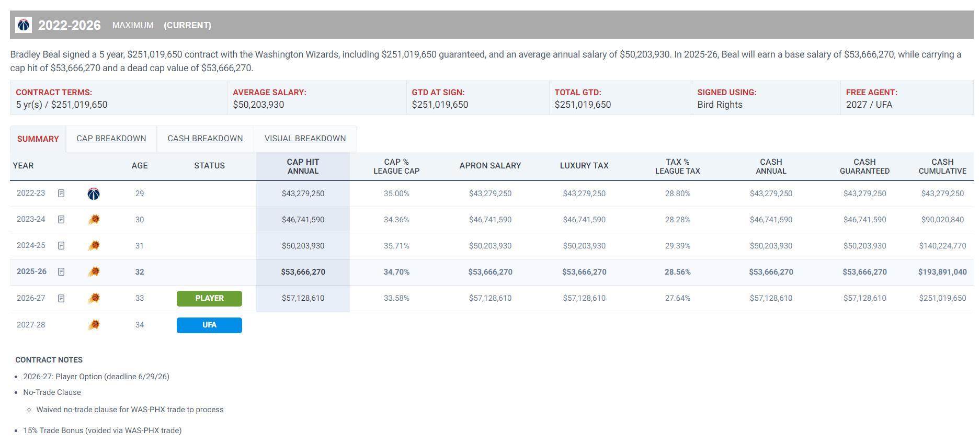Viewport: 980px width, 442px height.
Task: Open the 2024-25 contract note icon
Action: (61, 246)
